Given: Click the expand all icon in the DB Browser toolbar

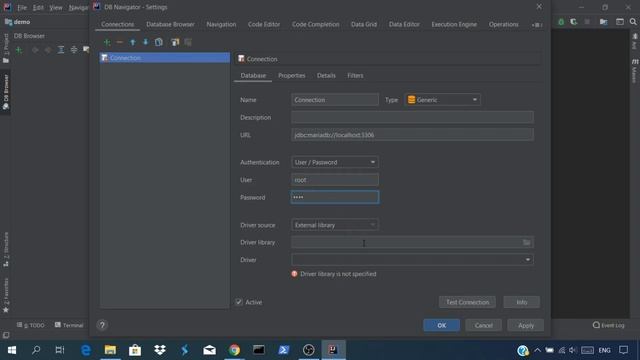Looking at the screenshot, I should (61, 50).
